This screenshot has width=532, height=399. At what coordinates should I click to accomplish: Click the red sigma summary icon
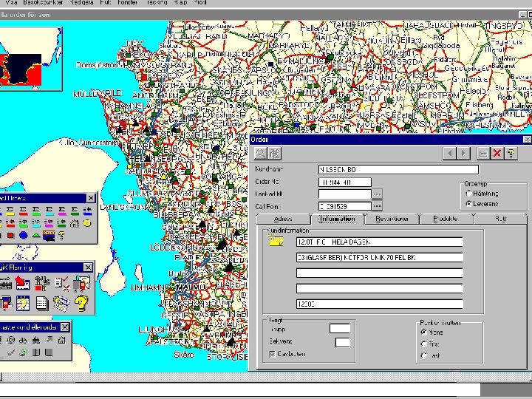click(23, 211)
